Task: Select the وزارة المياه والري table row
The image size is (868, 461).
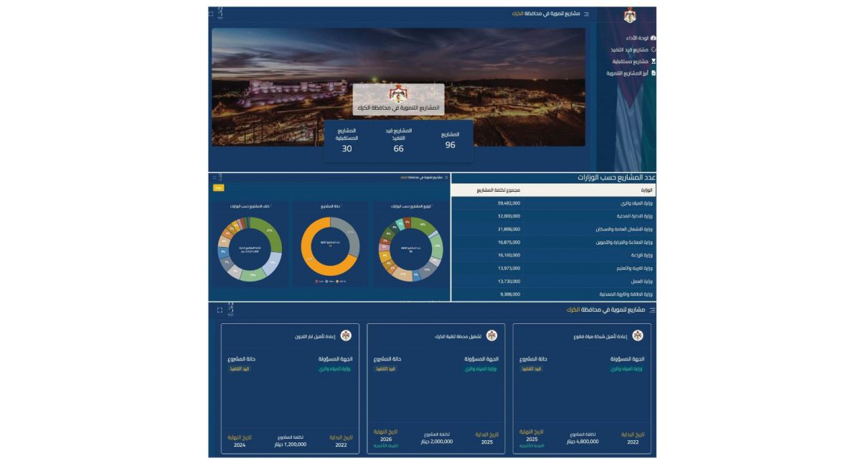Action: [x=553, y=203]
